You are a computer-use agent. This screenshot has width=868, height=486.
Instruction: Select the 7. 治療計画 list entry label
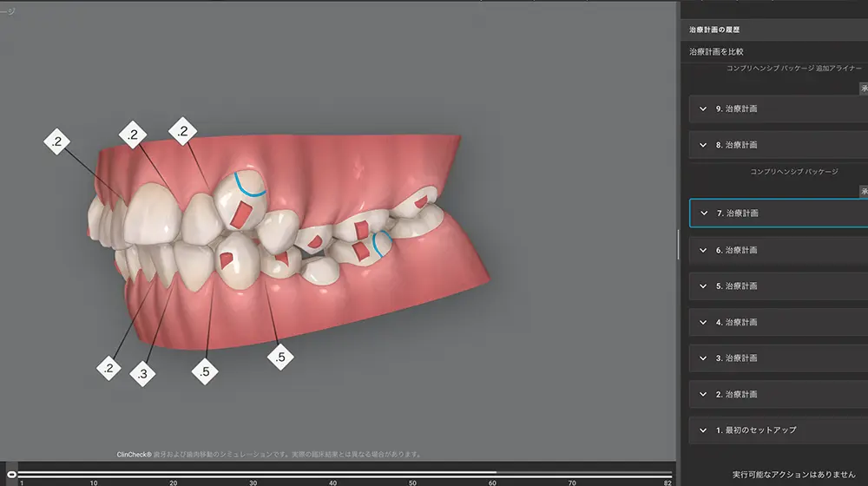[737, 213]
